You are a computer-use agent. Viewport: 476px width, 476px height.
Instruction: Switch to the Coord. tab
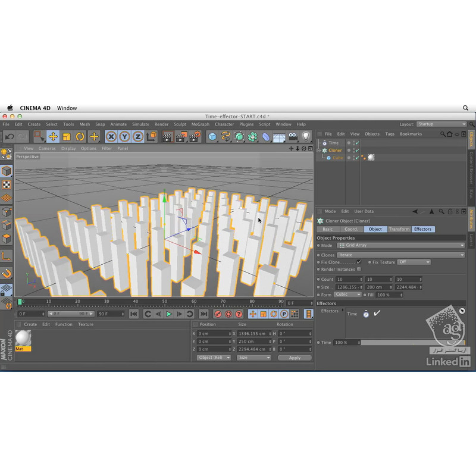(x=352, y=229)
